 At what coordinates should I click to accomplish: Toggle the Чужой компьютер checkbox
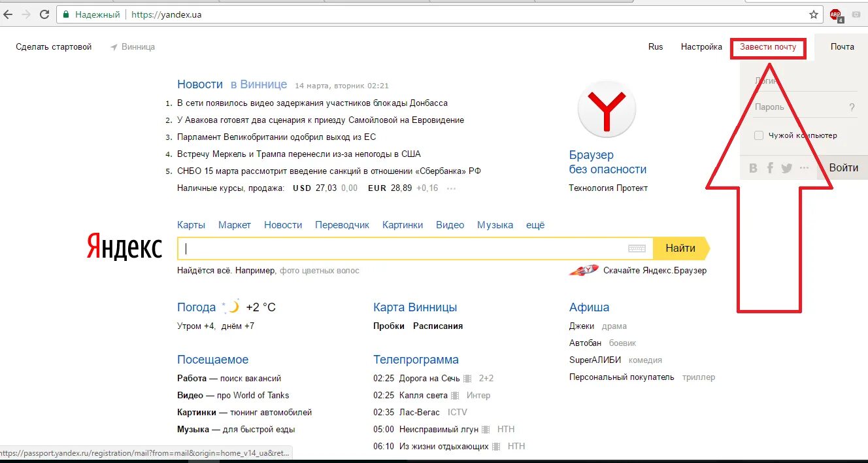pyautogui.click(x=759, y=135)
